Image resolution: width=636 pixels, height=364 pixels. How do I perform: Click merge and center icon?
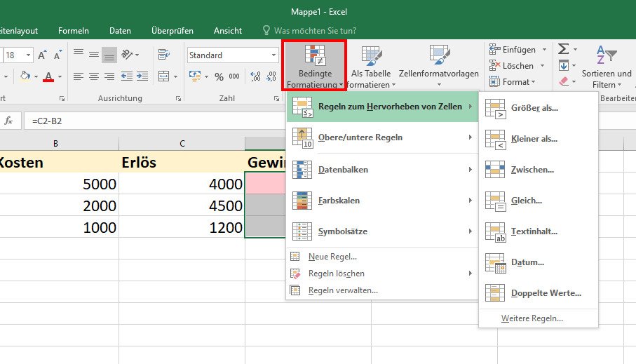pos(164,76)
